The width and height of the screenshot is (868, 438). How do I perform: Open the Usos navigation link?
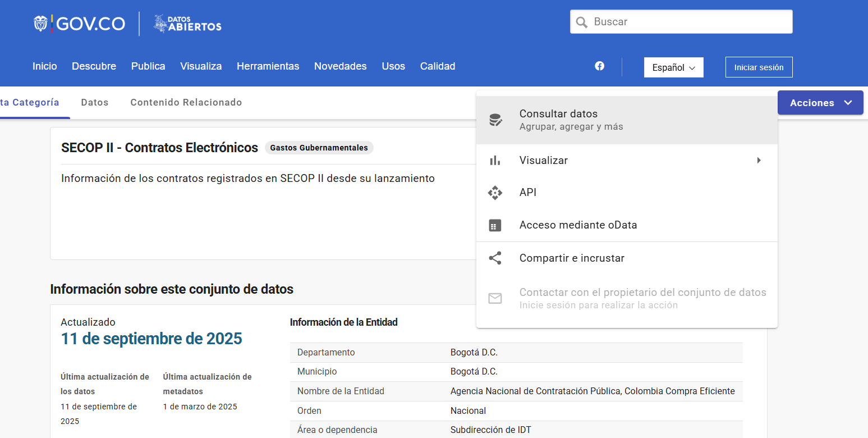pos(393,66)
